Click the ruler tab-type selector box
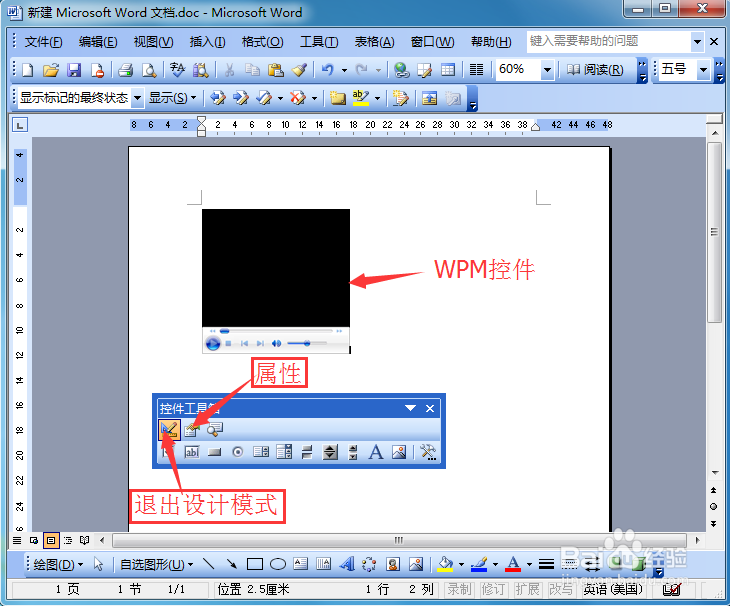 point(20,125)
